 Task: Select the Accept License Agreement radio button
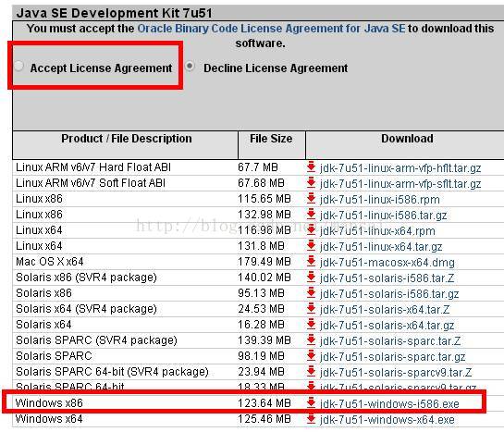point(19,66)
